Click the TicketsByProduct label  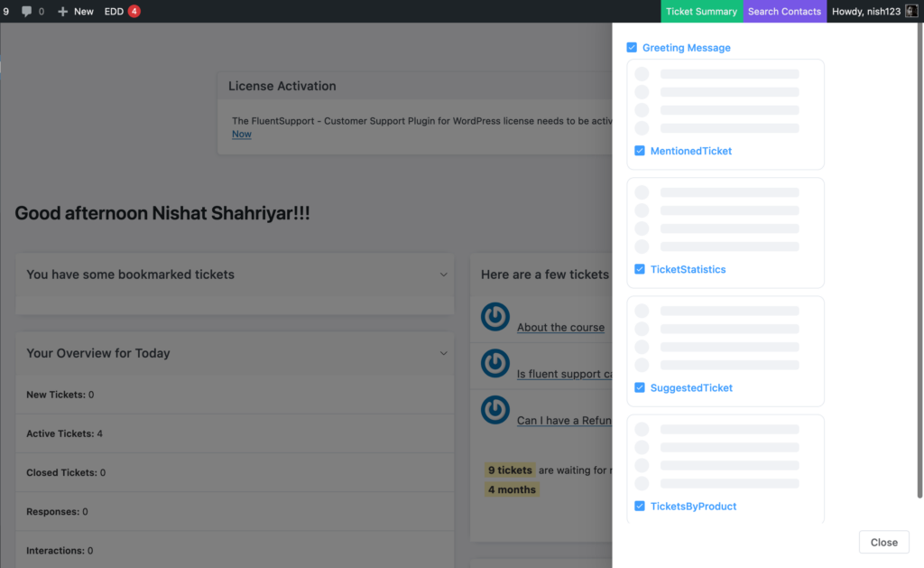(694, 507)
